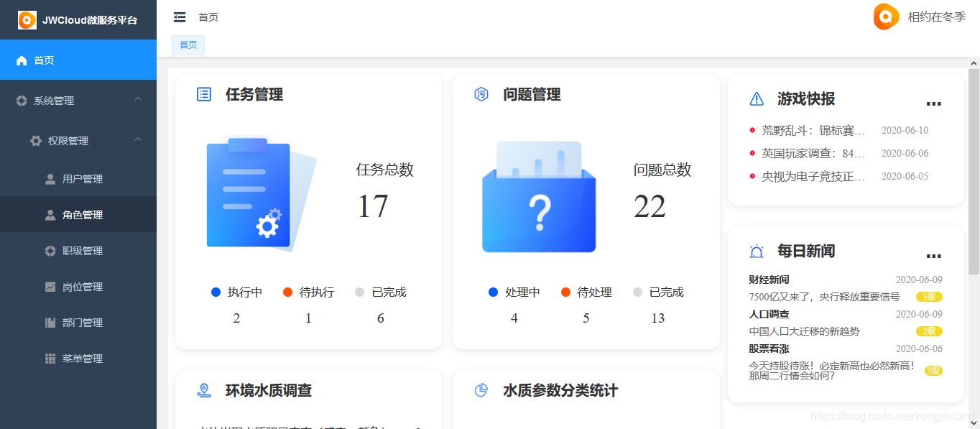Click the blue 执行中 legend dot

[216, 292]
